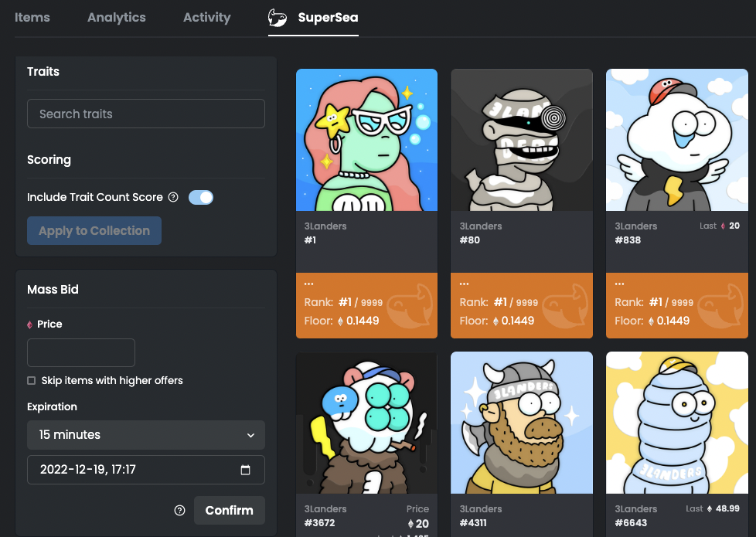The width and height of the screenshot is (756, 537).
Task: Open 3Landers #3672 artwork thumbnail
Action: tap(367, 423)
